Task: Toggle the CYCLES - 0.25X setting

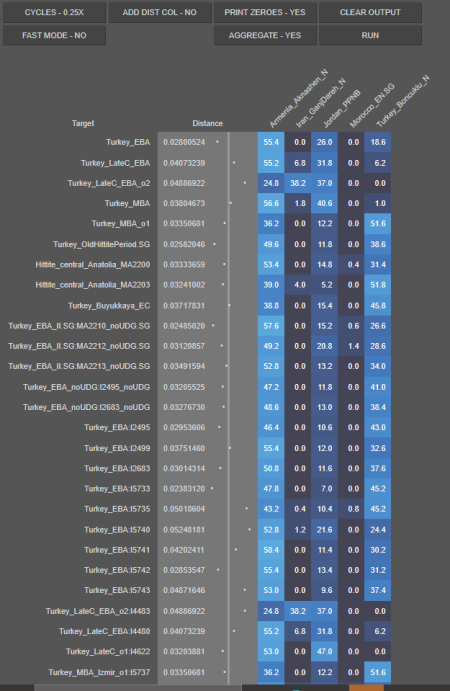Action: coord(54,12)
